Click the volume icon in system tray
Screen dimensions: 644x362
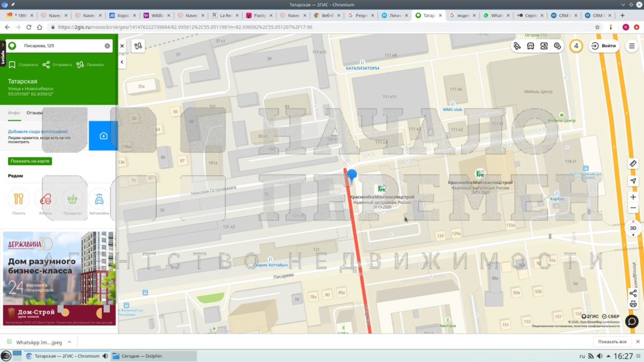coord(600,356)
